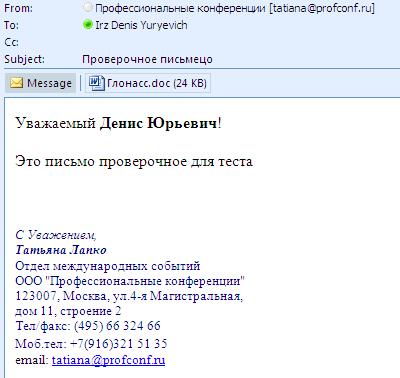Click the gray presence indicator beside sender

(87, 7)
